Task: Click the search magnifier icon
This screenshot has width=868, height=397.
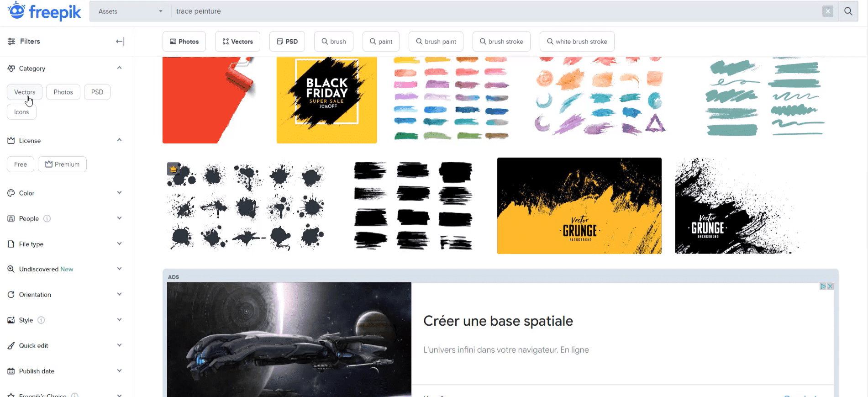Action: click(848, 11)
